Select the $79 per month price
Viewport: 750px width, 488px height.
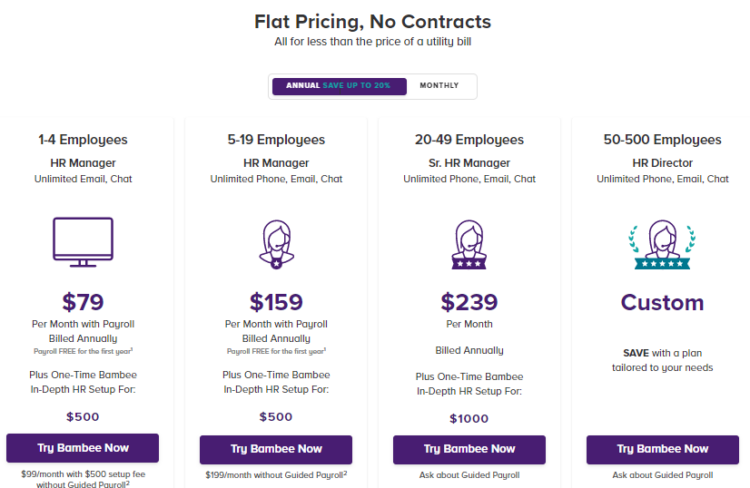[x=83, y=302]
